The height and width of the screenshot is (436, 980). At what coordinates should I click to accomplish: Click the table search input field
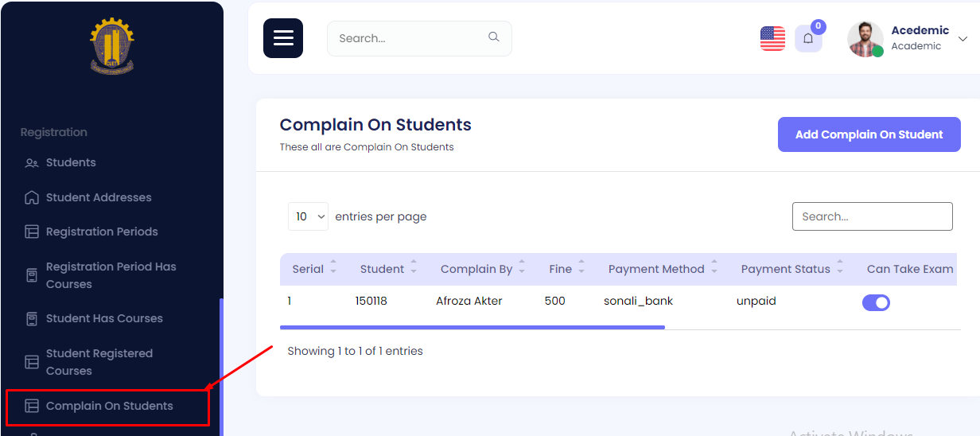point(872,216)
